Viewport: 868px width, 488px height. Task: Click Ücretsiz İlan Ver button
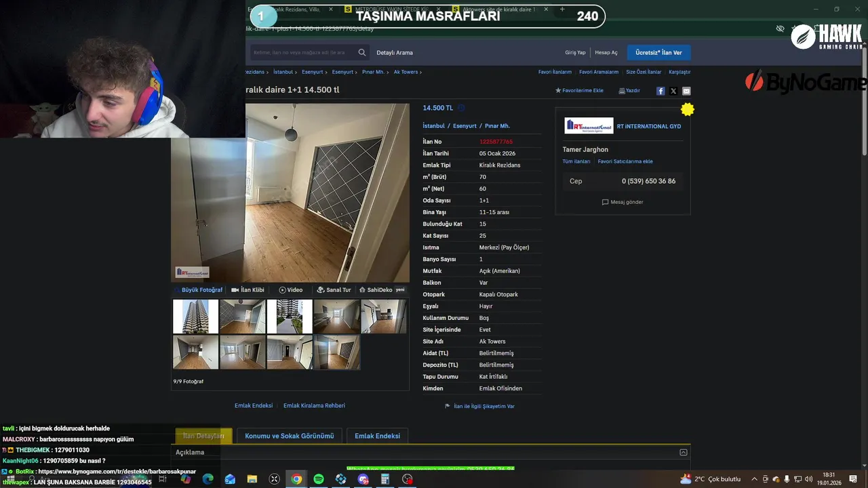pos(658,52)
